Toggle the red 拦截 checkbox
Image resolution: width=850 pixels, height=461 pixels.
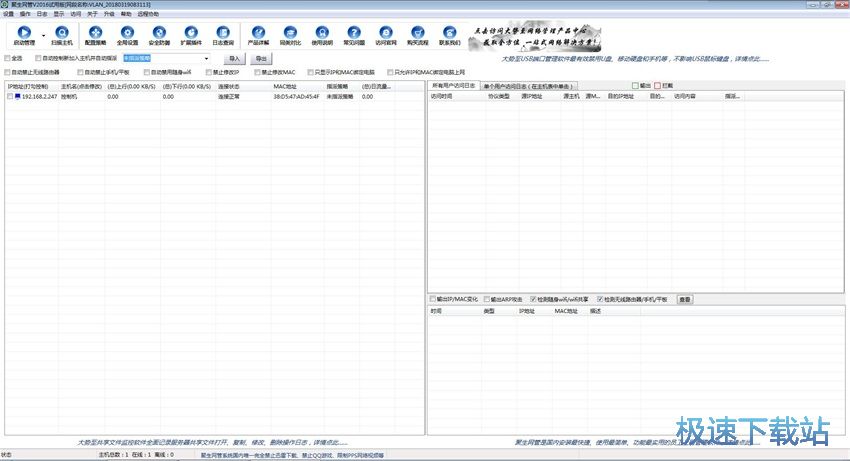(x=658, y=86)
